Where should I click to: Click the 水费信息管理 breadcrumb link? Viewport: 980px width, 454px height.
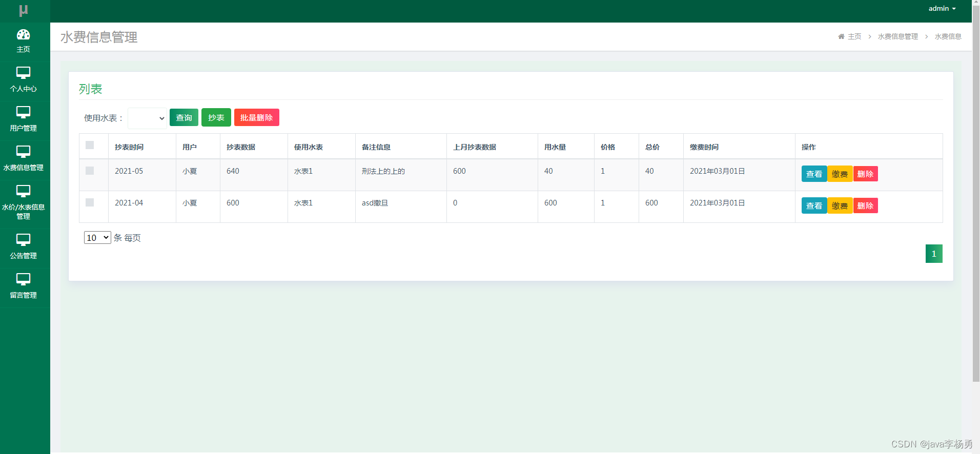(x=898, y=36)
